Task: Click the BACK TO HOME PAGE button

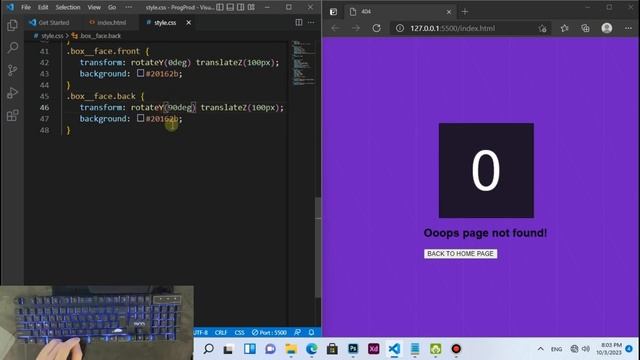Action: tap(460, 253)
